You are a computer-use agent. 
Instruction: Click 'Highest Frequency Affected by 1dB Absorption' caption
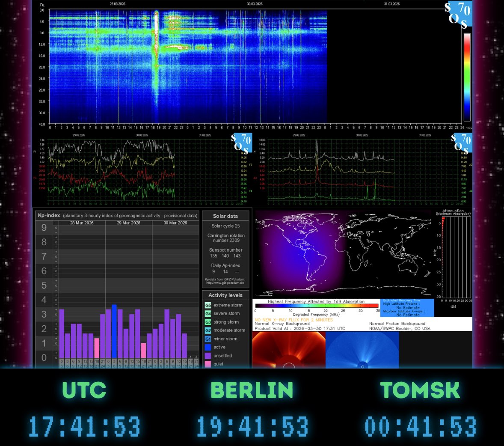point(316,302)
